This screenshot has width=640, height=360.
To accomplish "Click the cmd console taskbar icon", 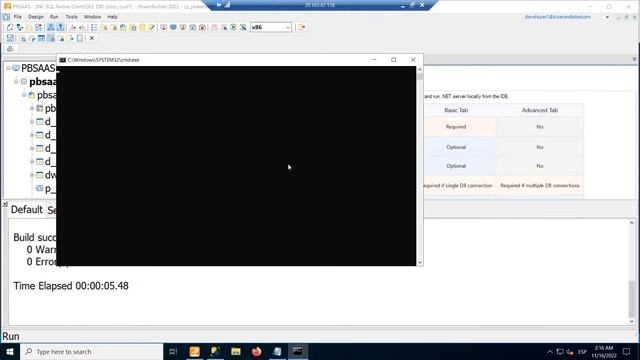I will click(298, 351).
